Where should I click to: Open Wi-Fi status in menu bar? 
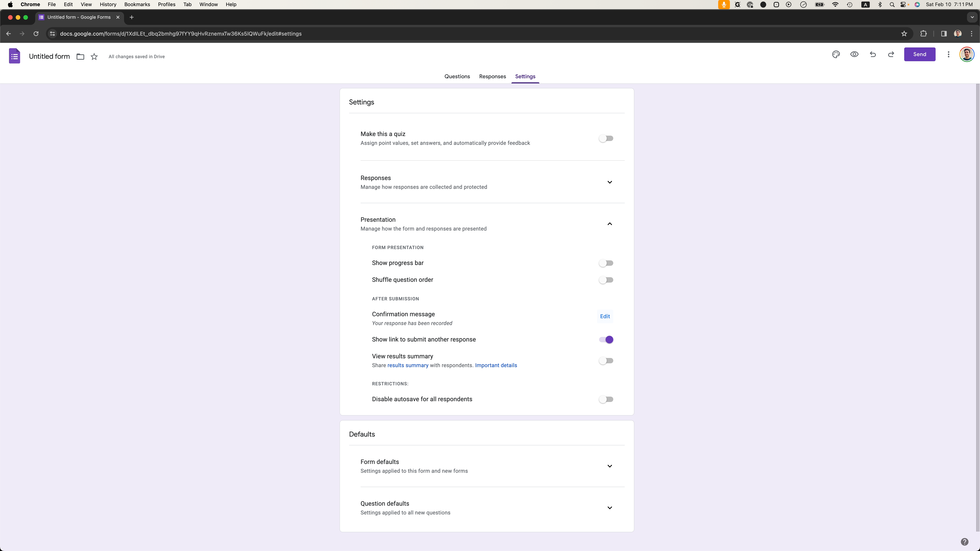[835, 5]
